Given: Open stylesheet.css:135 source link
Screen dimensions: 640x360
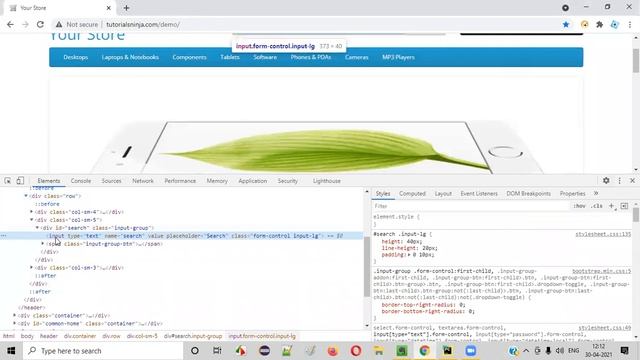Looking at the screenshot, I should tap(603, 234).
